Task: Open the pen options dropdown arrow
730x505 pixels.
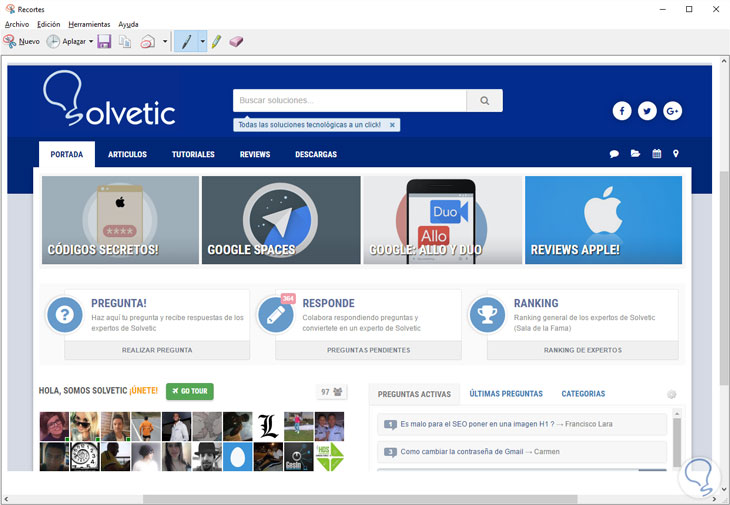Action: (203, 41)
